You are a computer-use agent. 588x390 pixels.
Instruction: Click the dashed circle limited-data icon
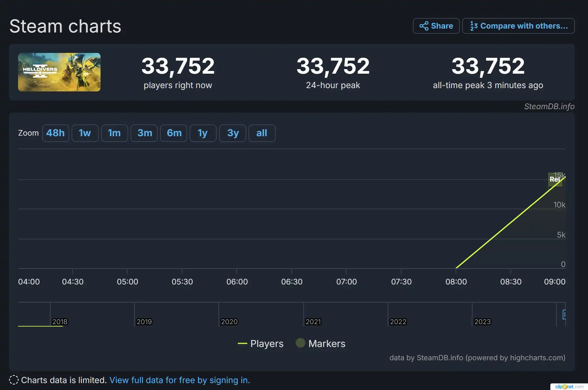point(14,380)
